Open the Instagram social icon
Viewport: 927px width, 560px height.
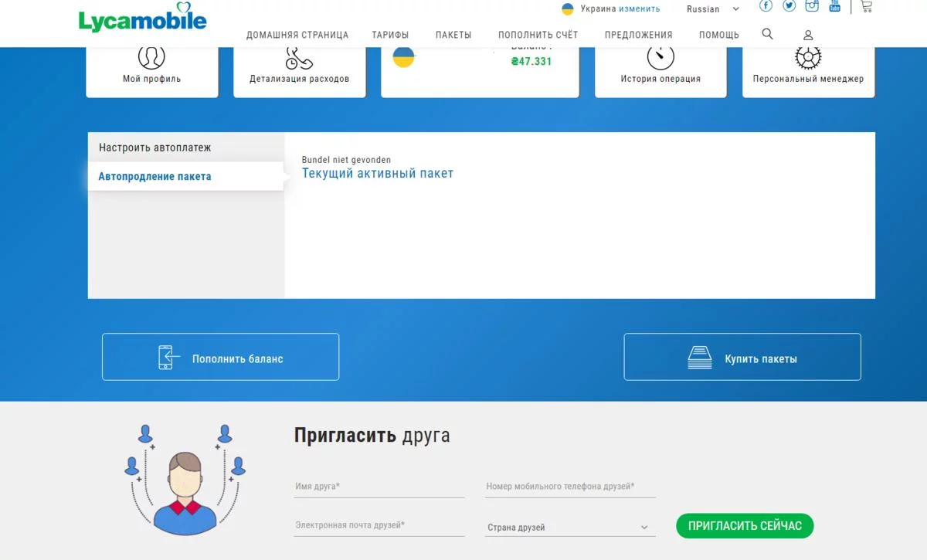(812, 6)
